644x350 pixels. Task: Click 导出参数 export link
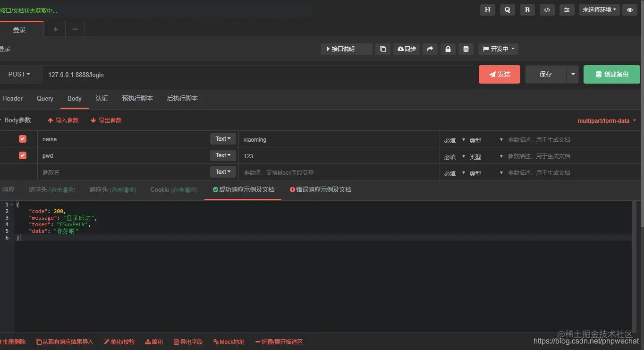click(106, 120)
